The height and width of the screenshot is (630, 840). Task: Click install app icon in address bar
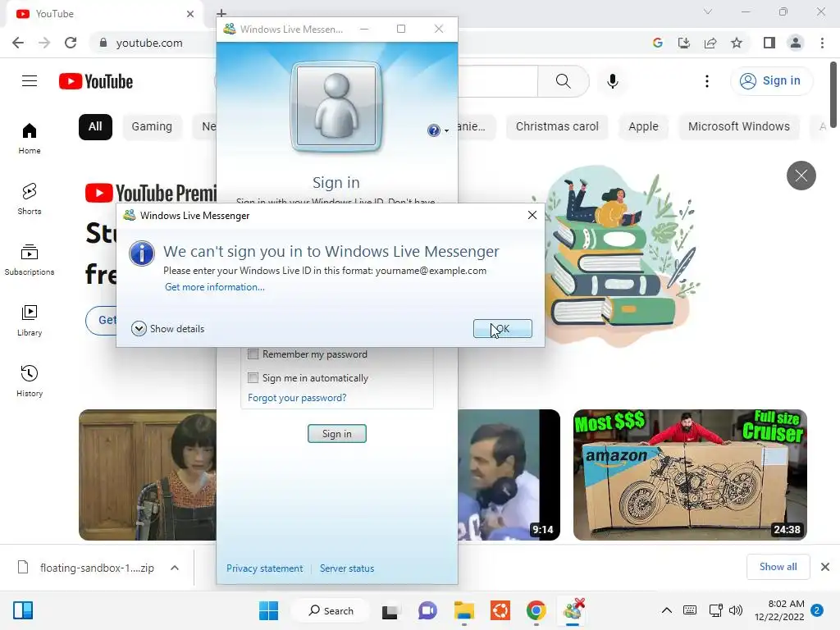pyautogui.click(x=683, y=43)
